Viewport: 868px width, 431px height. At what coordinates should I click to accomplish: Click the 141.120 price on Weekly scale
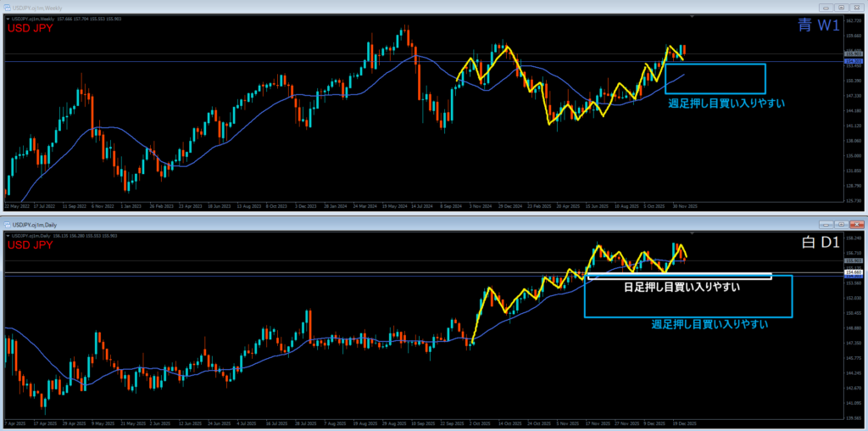(x=854, y=126)
